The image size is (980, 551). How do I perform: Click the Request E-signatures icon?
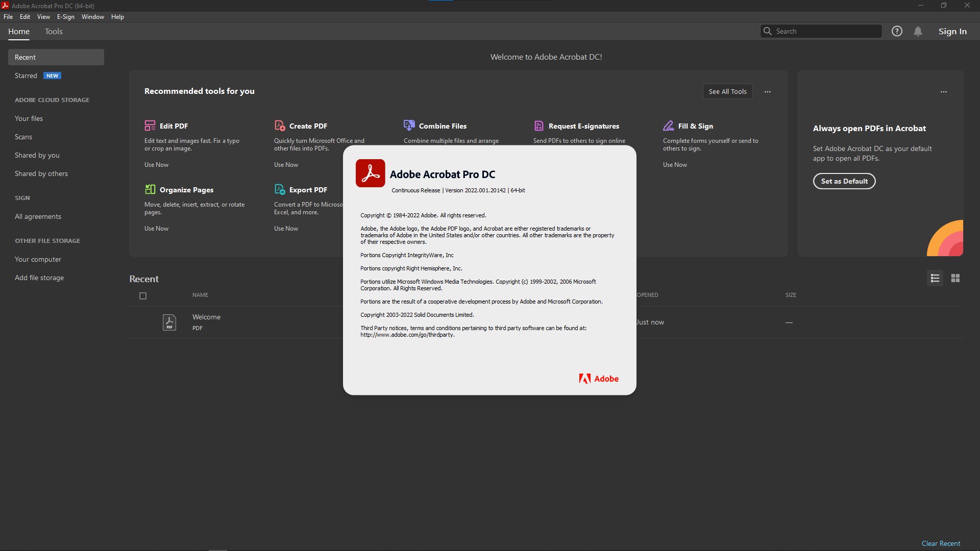tap(538, 126)
